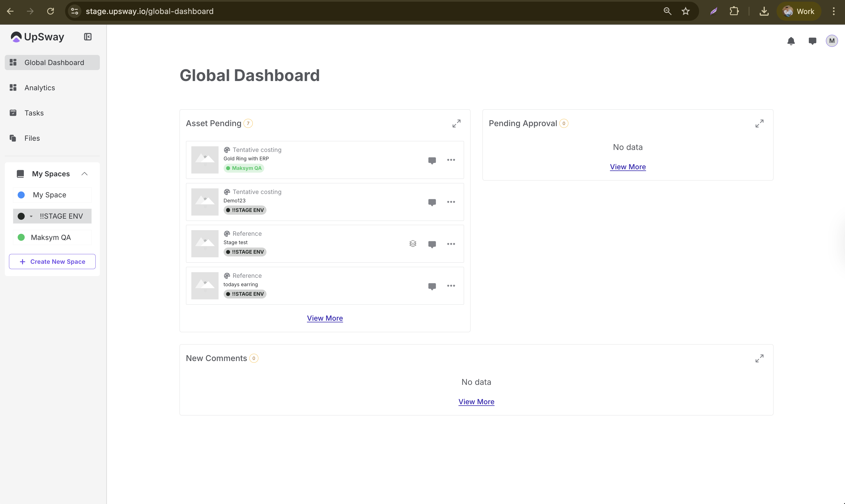
Task: Click View More under Asset Pending
Action: coord(325,318)
